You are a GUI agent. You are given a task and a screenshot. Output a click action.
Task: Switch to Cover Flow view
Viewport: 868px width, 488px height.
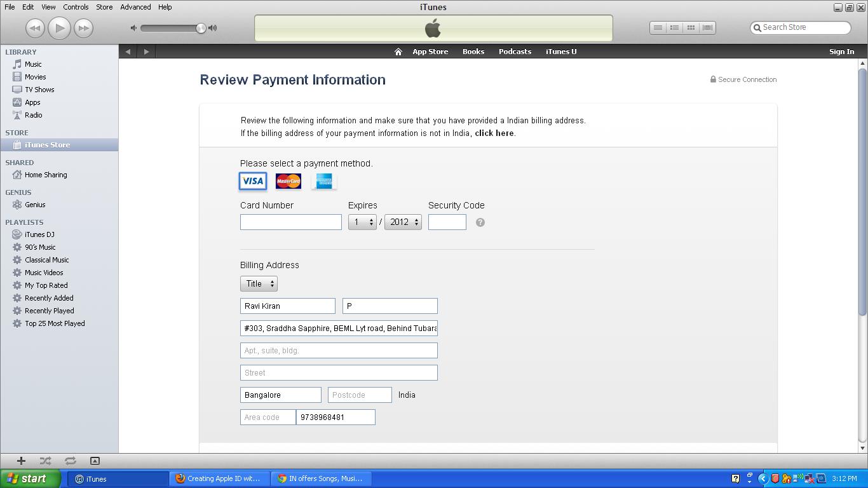pyautogui.click(x=707, y=28)
